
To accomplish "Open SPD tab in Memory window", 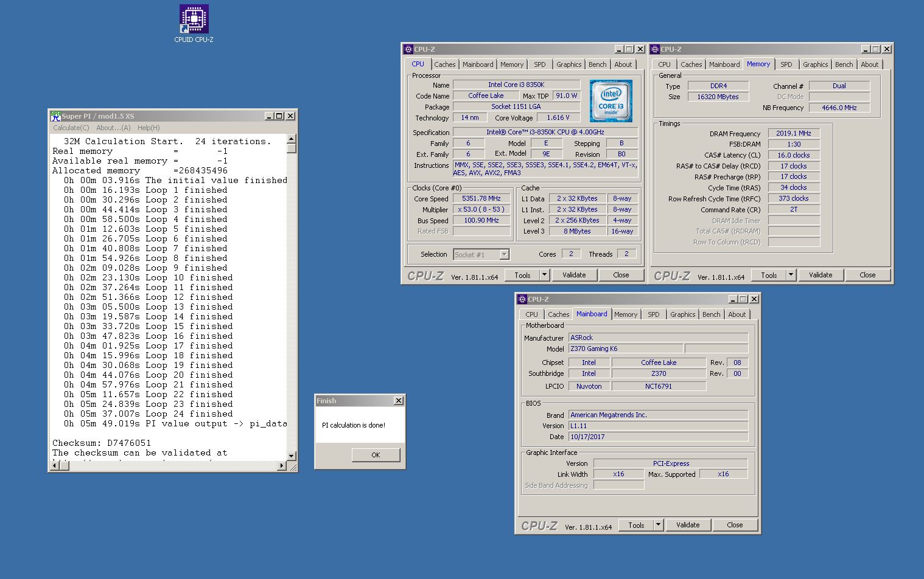I will [x=786, y=64].
